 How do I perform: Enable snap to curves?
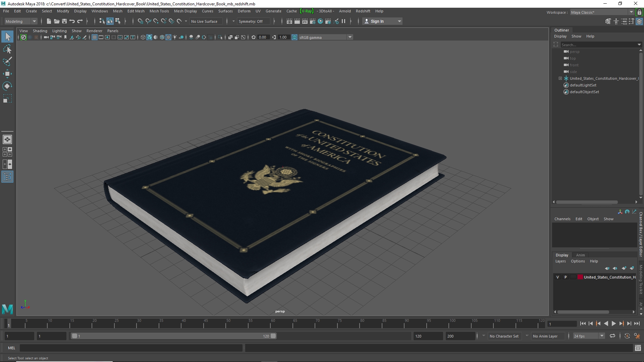click(x=148, y=21)
